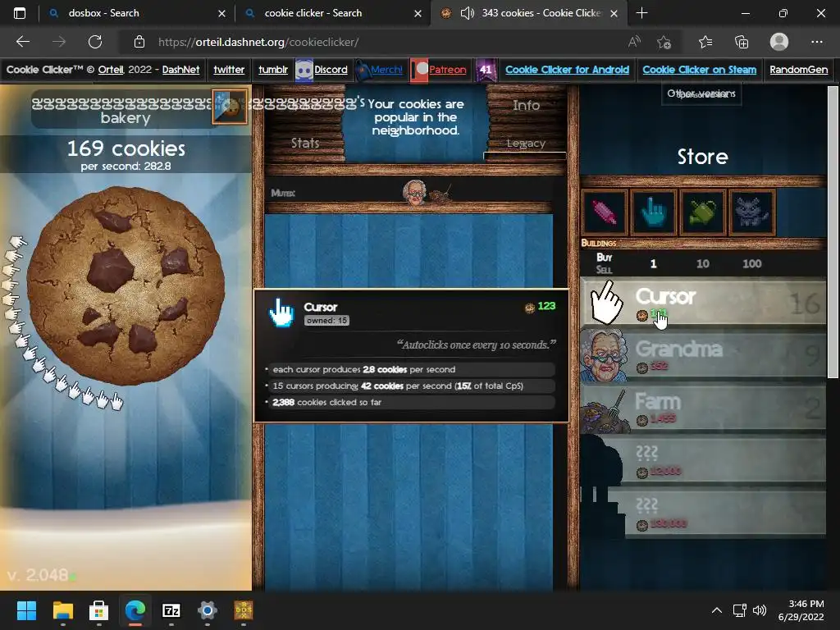
Task: Close the dosbox - Search tab
Action: point(221,13)
